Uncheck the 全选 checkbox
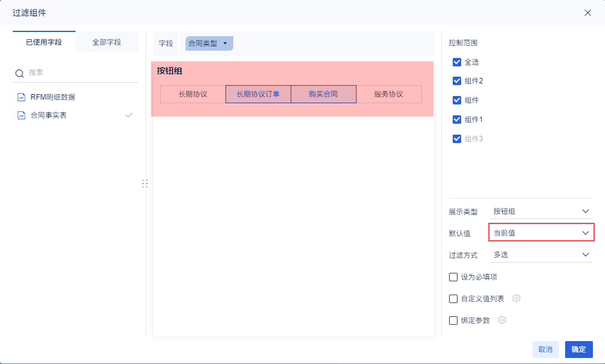Image resolution: width=605 pixels, height=364 pixels. (x=457, y=62)
